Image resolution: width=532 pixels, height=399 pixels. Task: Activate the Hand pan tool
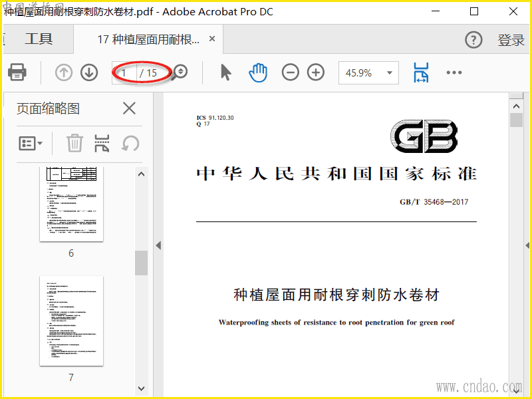258,72
